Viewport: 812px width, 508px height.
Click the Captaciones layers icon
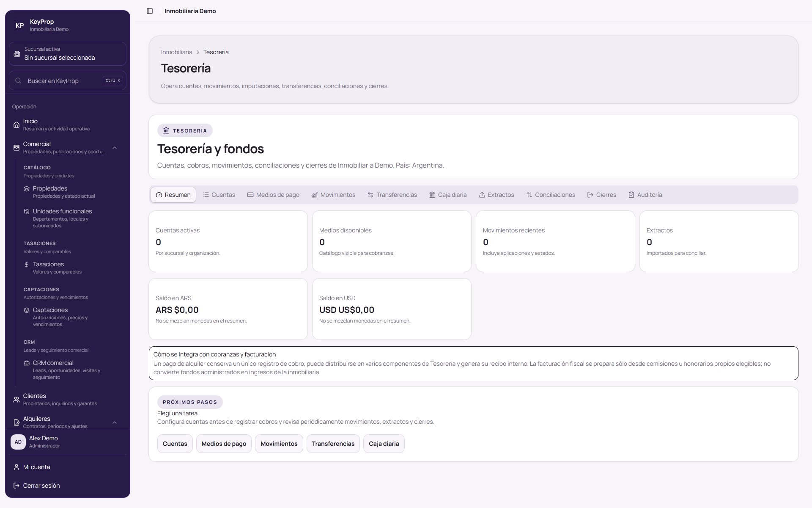tap(26, 310)
